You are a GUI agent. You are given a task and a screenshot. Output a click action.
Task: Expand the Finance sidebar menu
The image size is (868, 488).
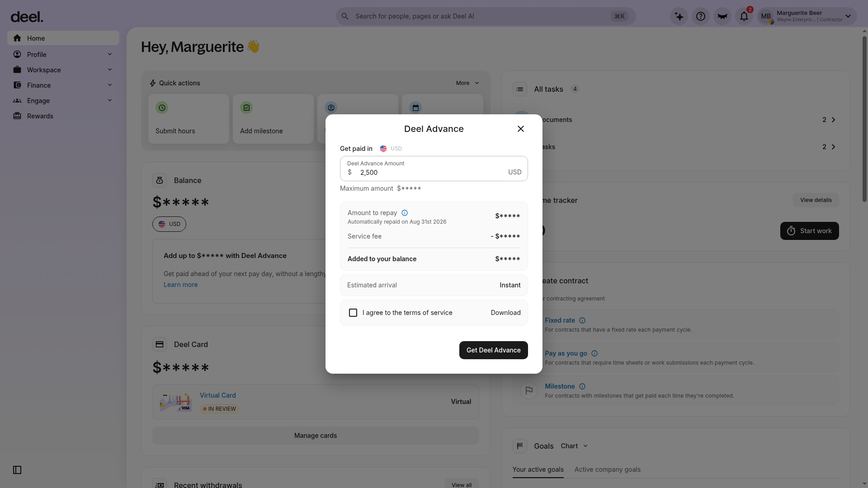pos(63,85)
